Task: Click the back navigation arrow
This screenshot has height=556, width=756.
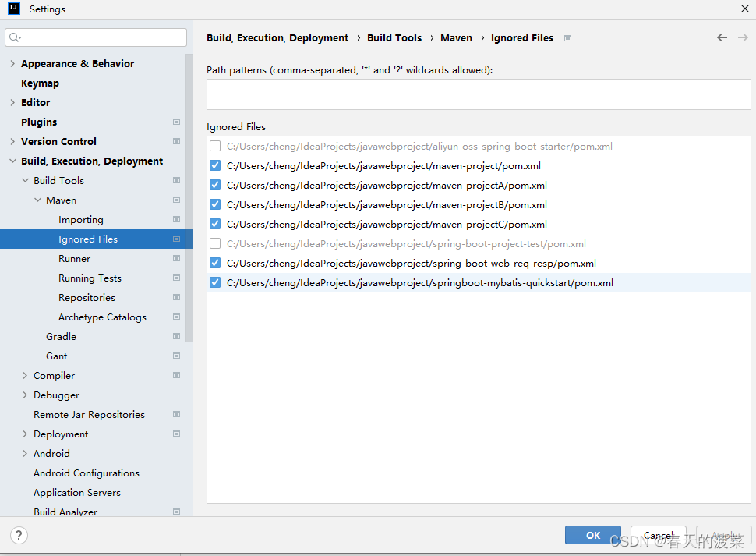Action: tap(722, 37)
